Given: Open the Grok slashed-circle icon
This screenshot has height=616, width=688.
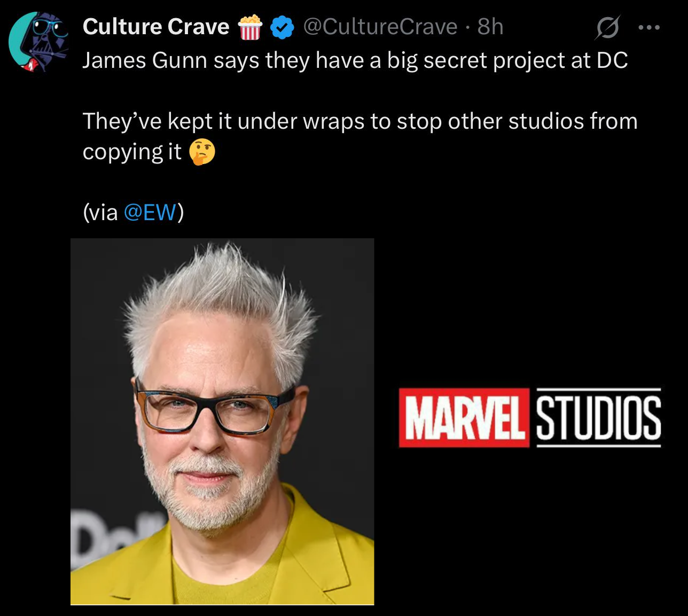Looking at the screenshot, I should pos(607,27).
